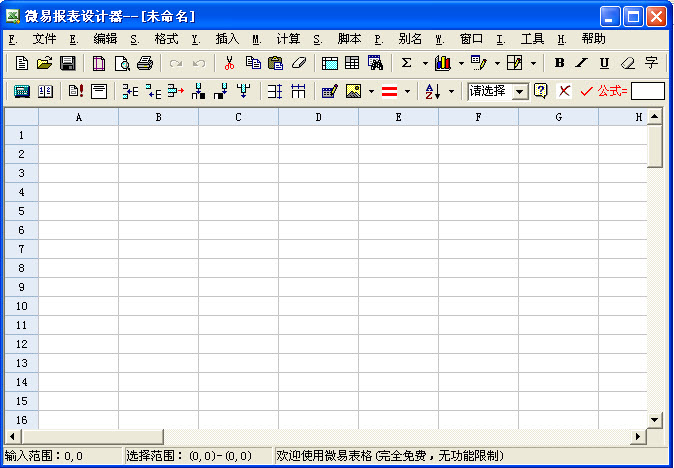The width and height of the screenshot is (674, 468).
Task: Toggle underline formatting
Action: click(x=604, y=63)
